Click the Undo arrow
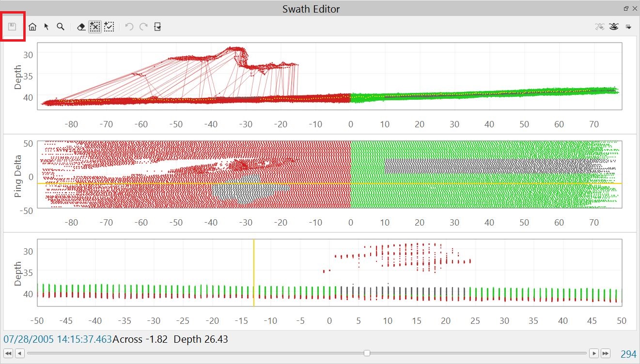 129,27
